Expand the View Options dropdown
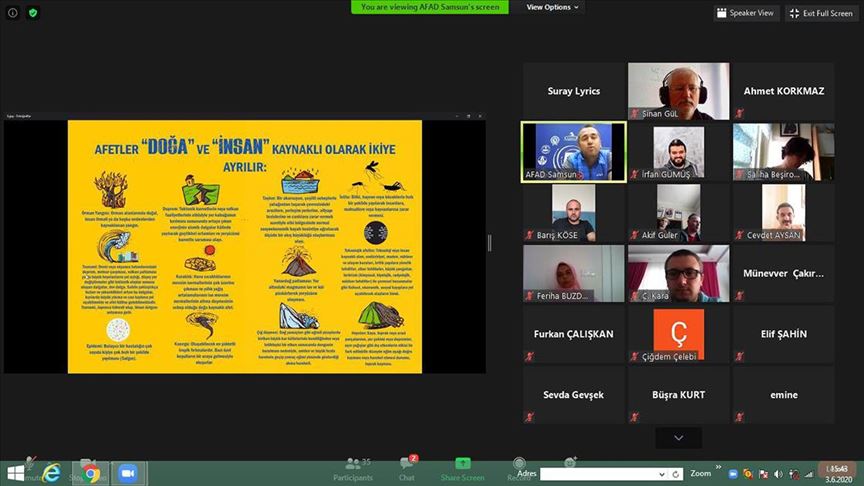 click(x=553, y=7)
